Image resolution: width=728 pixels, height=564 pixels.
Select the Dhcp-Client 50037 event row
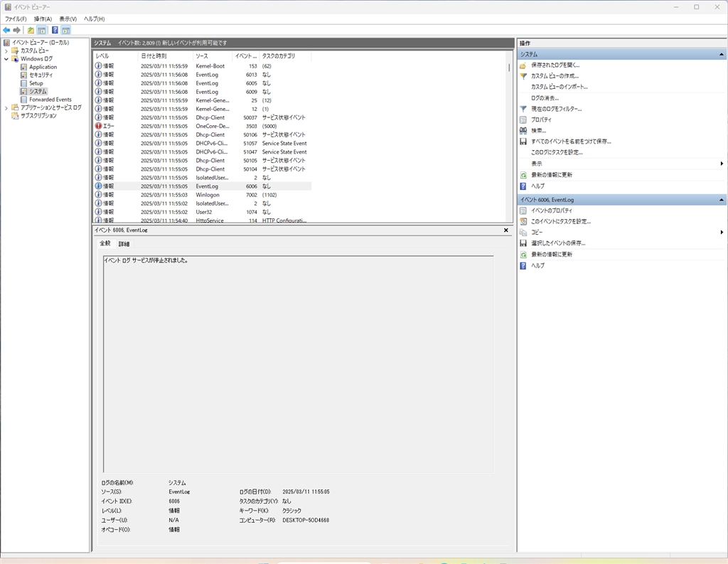pos(202,117)
